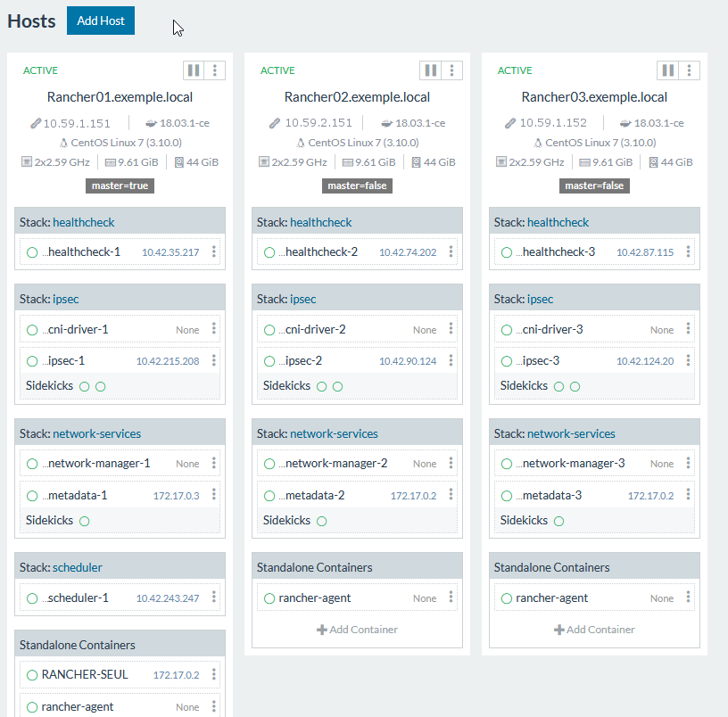Open the network-manager-1 container
This screenshot has height=717, width=728.
[x=96, y=464]
